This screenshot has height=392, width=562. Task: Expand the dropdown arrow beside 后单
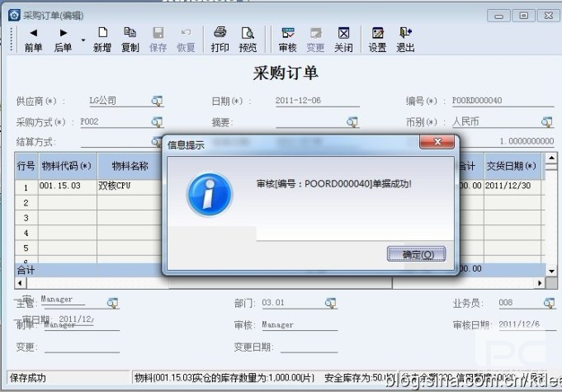tap(83, 40)
